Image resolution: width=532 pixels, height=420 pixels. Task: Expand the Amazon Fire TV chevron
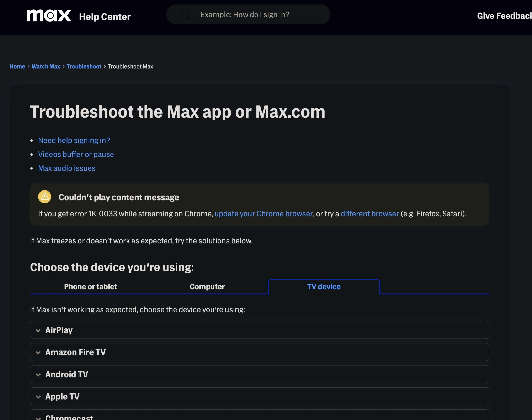pos(38,353)
